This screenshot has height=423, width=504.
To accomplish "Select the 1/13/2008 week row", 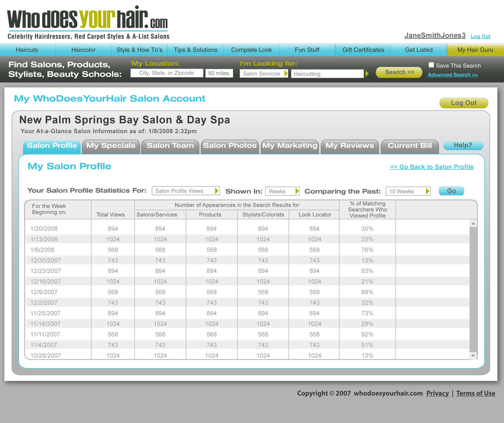I will click(x=247, y=239).
